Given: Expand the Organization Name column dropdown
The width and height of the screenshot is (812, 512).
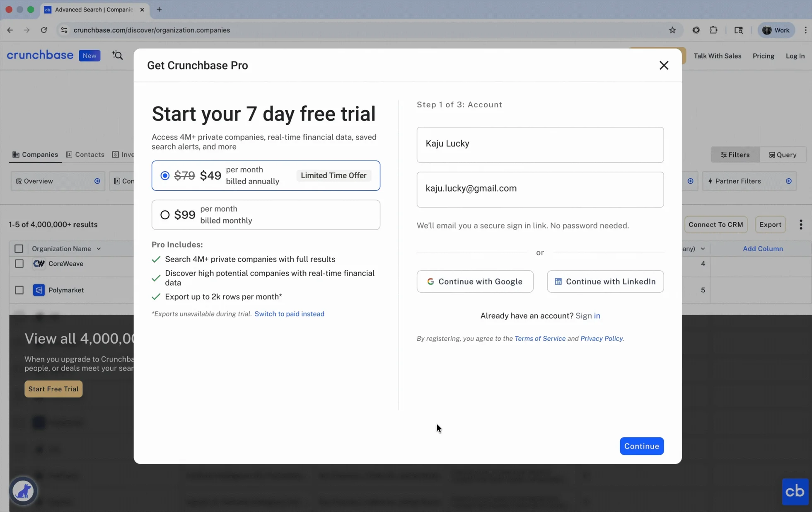Looking at the screenshot, I should (99, 249).
